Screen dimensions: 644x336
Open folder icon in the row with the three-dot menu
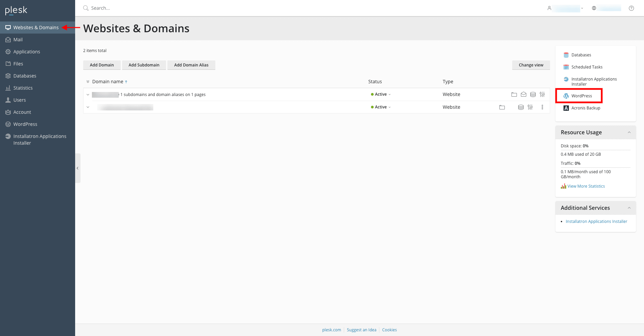coord(502,107)
